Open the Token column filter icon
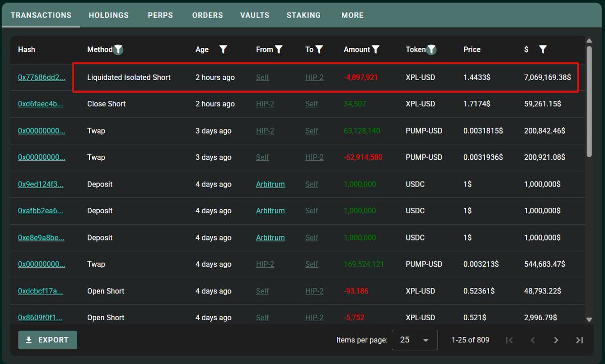Screen dimensions: 605x364 [432, 49]
